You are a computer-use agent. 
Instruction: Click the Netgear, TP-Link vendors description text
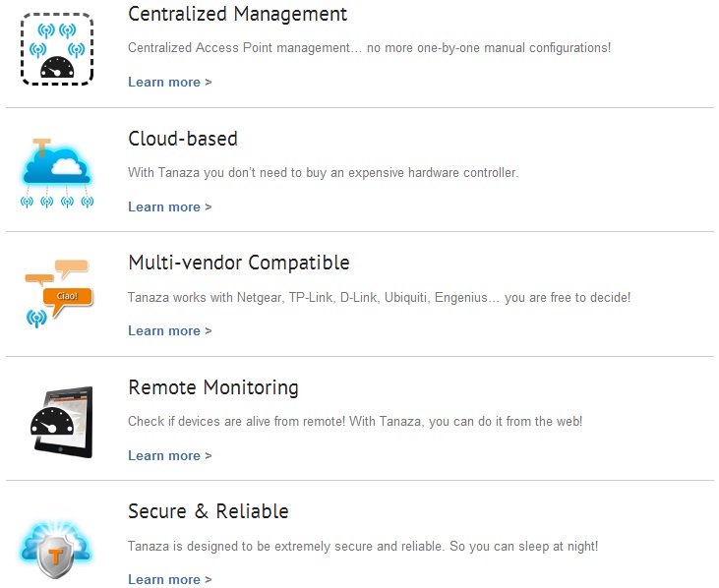(x=380, y=297)
